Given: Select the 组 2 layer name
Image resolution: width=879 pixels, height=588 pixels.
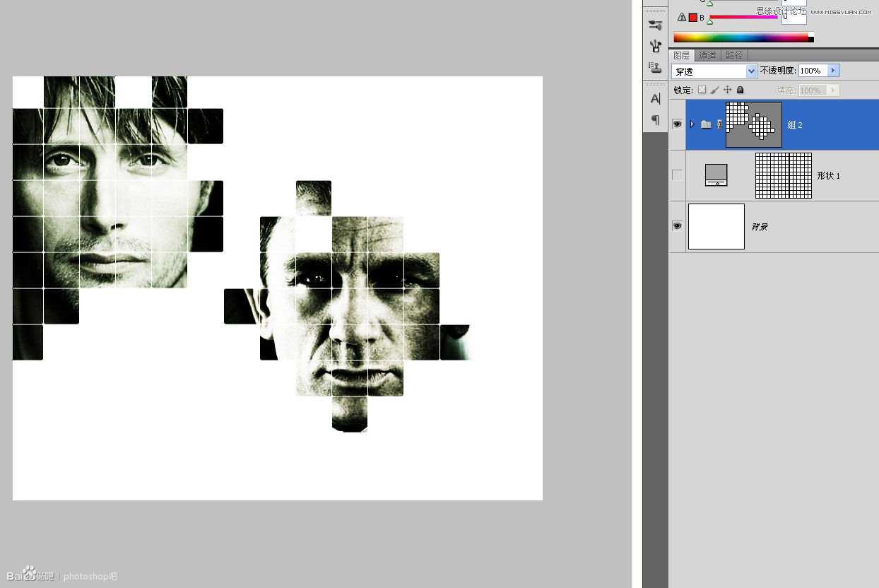Looking at the screenshot, I should 795,125.
